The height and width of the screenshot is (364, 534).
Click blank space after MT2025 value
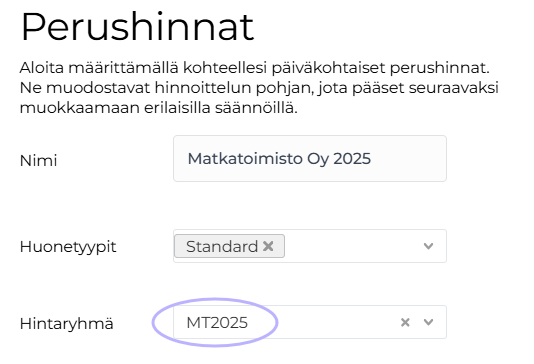pyautogui.click(x=322, y=322)
